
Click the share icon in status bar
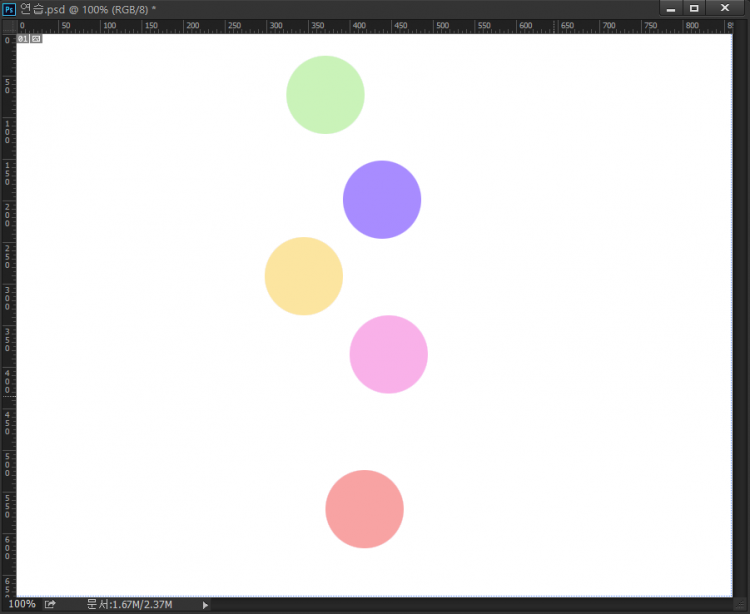pyautogui.click(x=50, y=605)
